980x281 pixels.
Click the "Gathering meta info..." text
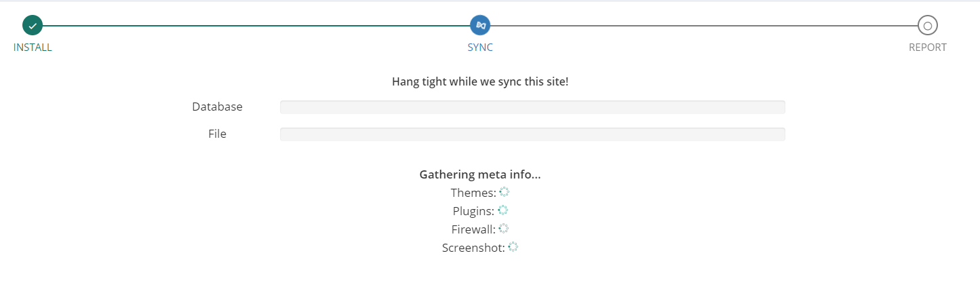click(480, 174)
